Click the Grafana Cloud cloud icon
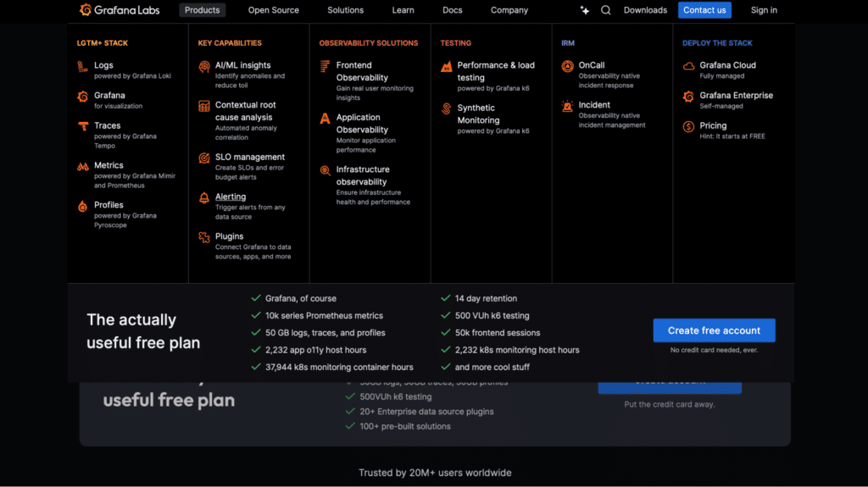Screen dimensions: 868x487 point(688,66)
